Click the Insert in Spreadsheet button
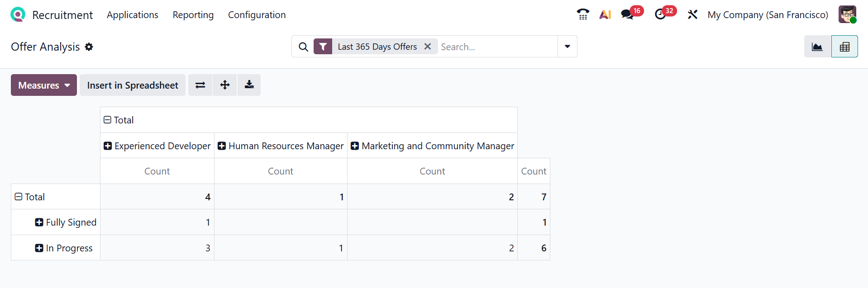868x288 pixels. tap(133, 85)
